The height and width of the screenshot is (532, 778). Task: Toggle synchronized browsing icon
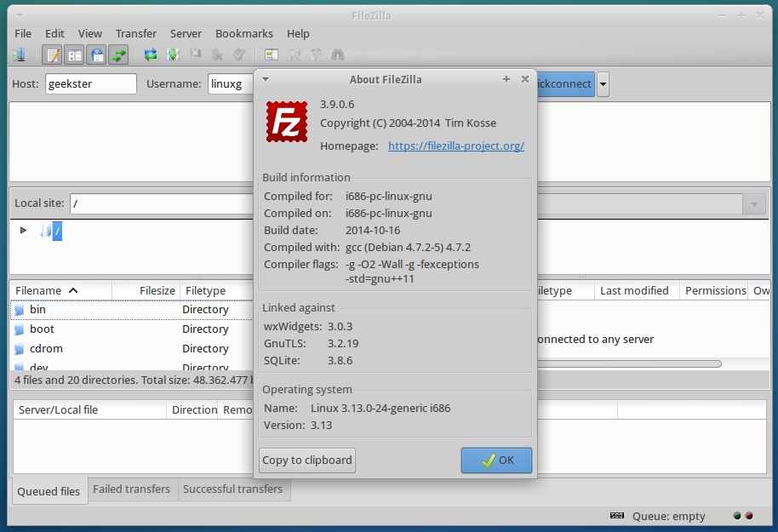[x=316, y=54]
